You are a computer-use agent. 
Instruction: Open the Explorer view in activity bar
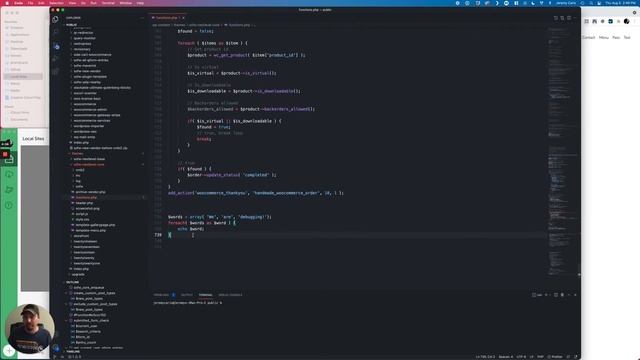point(56,19)
